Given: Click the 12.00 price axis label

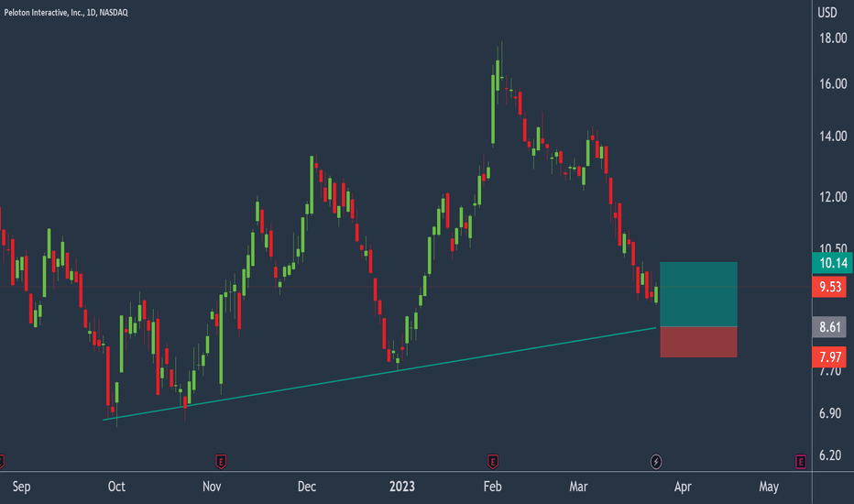Looking at the screenshot, I should [833, 197].
